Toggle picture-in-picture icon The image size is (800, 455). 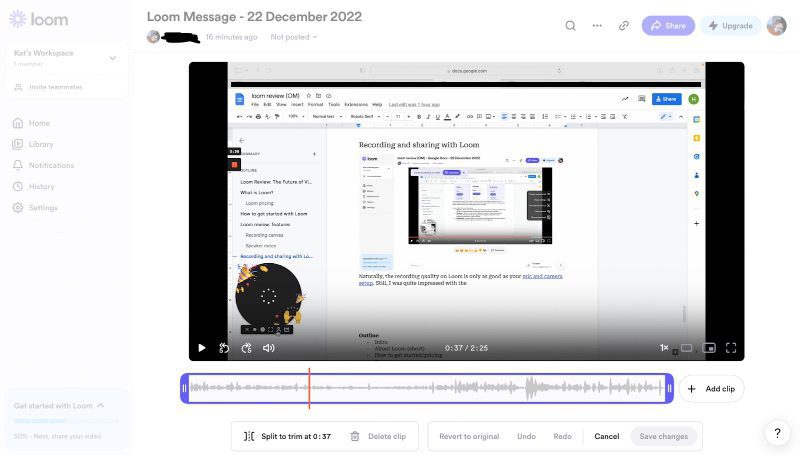(x=709, y=348)
